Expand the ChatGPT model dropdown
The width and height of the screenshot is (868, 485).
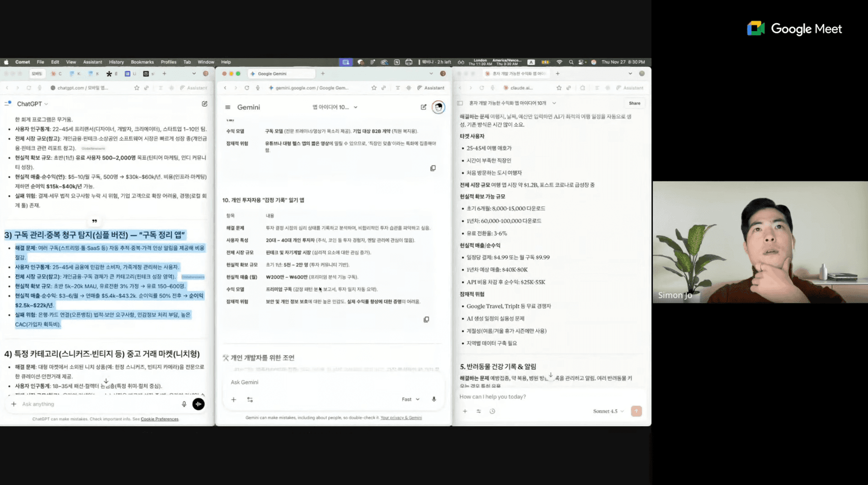[x=33, y=104]
